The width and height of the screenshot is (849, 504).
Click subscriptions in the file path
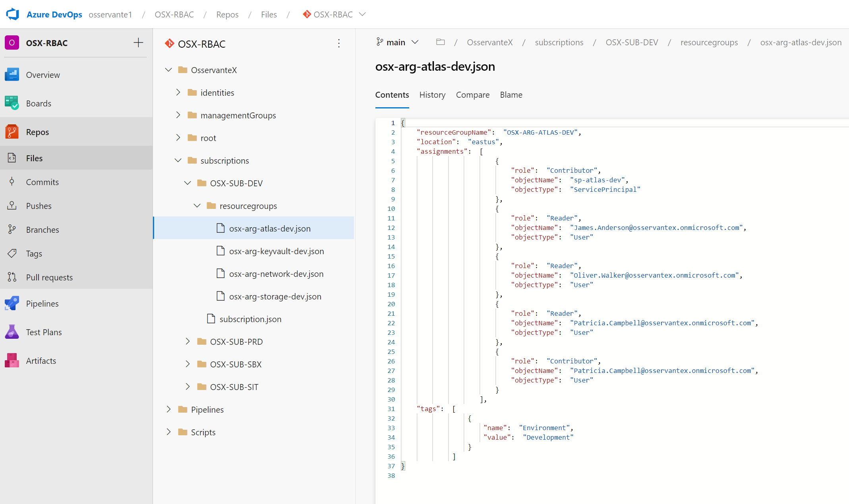559,42
